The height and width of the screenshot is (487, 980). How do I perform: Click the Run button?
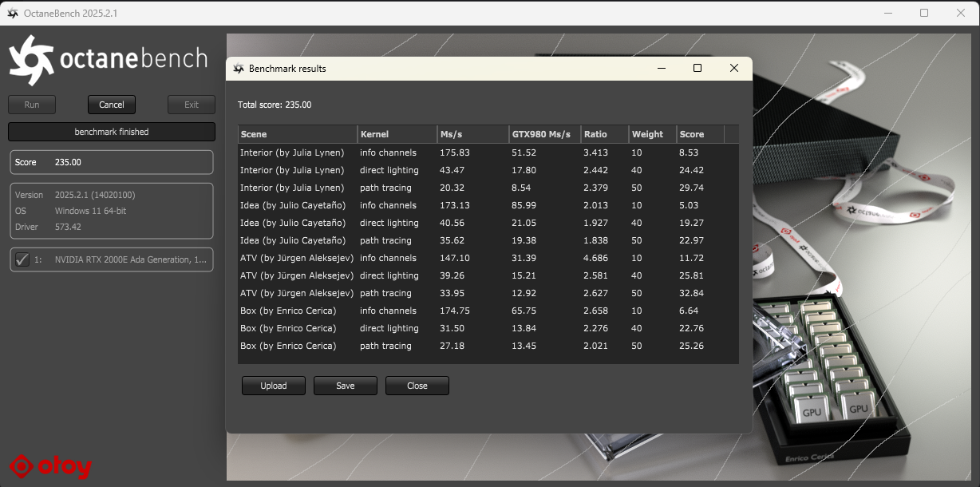32,105
